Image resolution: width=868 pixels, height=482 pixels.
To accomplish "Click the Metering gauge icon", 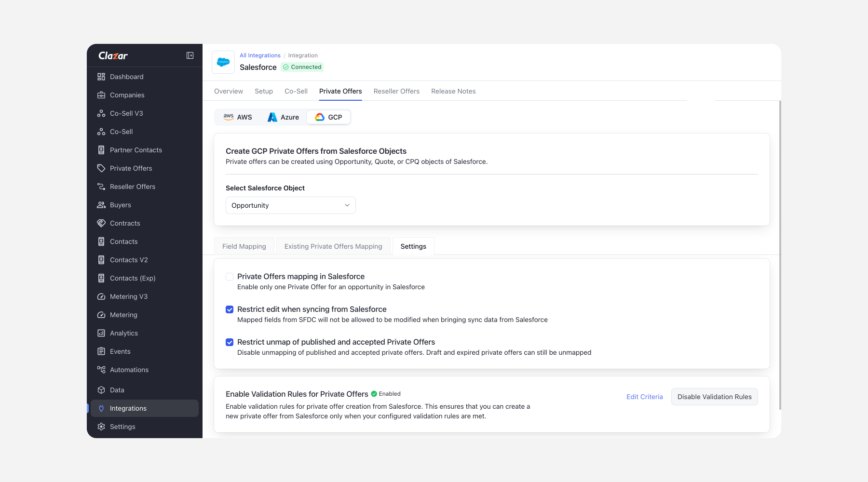I will pyautogui.click(x=101, y=315).
